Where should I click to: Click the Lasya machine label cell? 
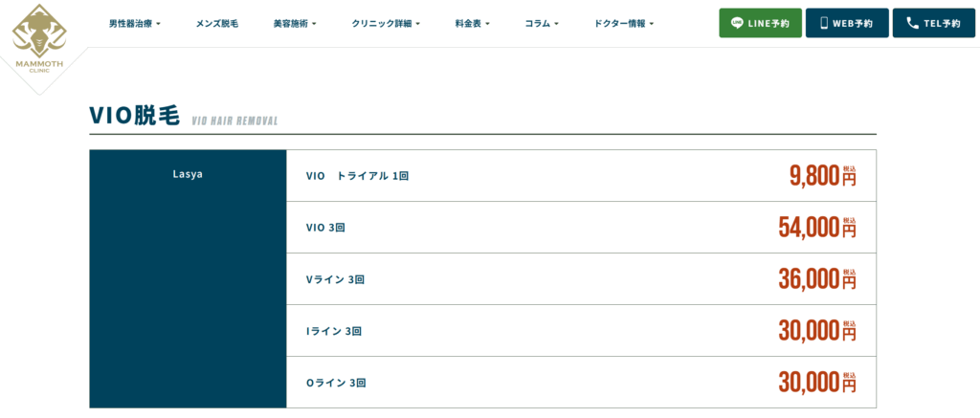(x=188, y=278)
